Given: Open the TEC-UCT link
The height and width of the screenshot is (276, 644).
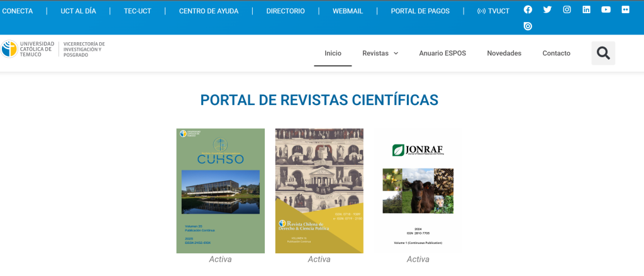Looking at the screenshot, I should point(138,11).
